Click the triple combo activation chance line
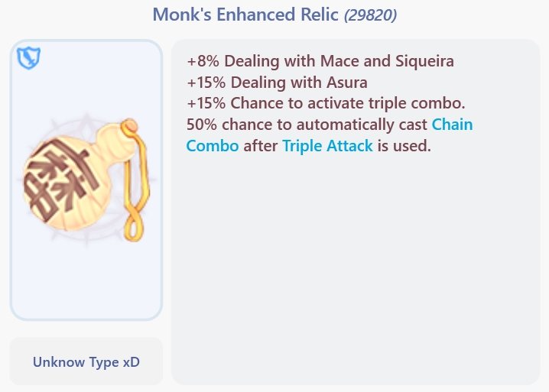 (x=336, y=103)
